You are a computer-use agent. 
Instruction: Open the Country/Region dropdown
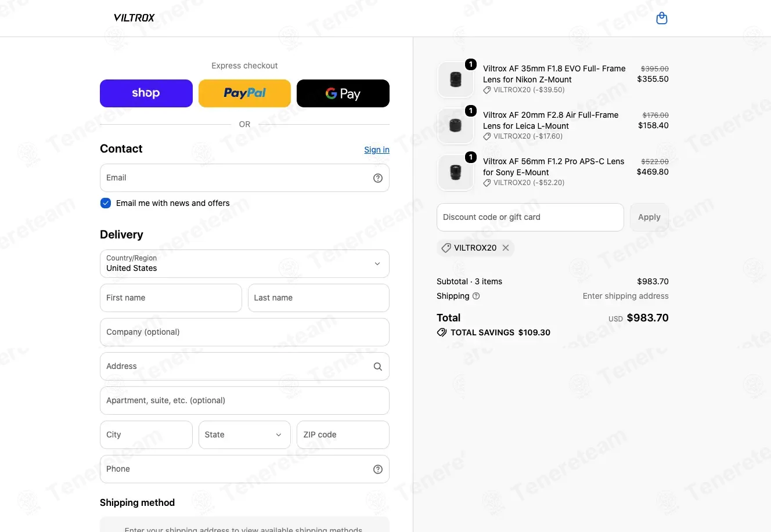coord(244,264)
